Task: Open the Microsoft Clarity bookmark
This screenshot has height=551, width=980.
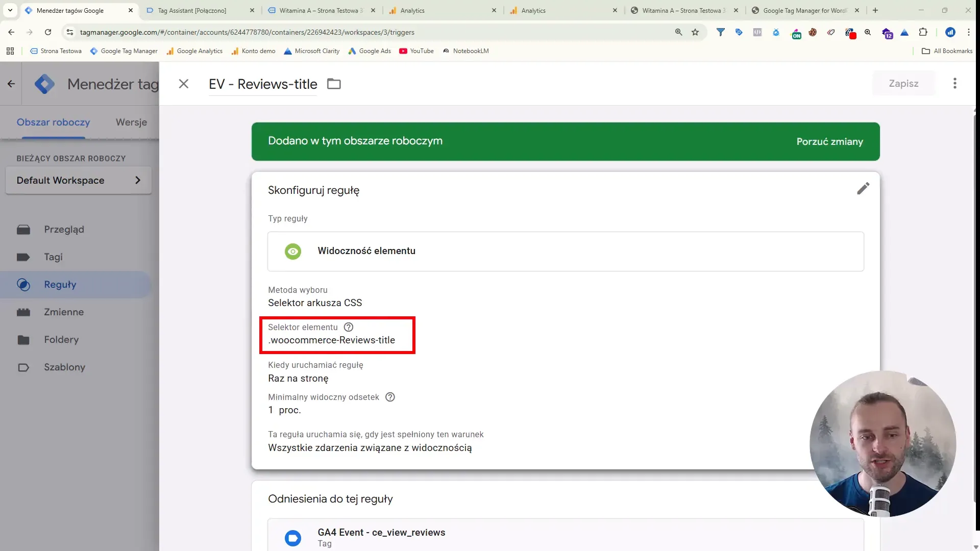Action: (x=312, y=51)
